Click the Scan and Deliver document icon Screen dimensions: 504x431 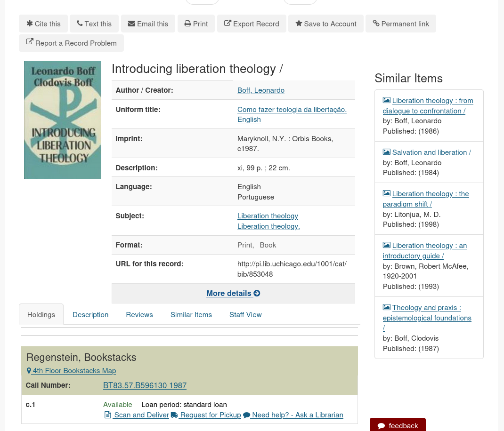[108, 415]
